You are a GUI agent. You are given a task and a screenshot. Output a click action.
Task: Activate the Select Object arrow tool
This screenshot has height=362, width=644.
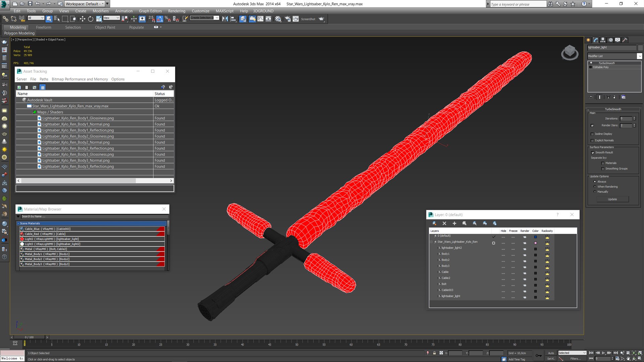(x=49, y=19)
